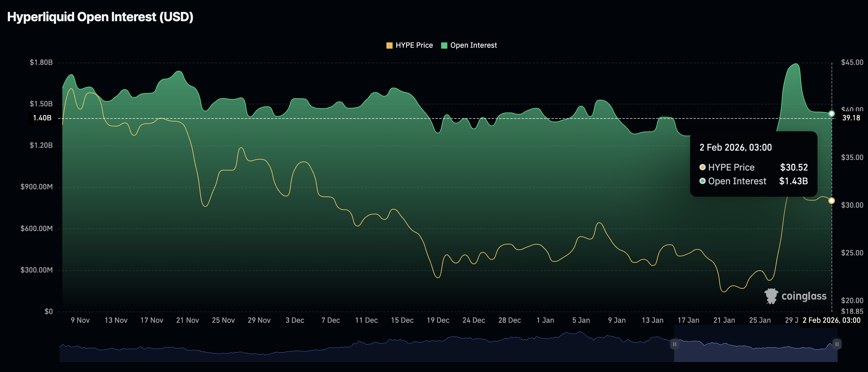868x372 pixels.
Task: Click the HYPE Price legend label
Action: 414,45
